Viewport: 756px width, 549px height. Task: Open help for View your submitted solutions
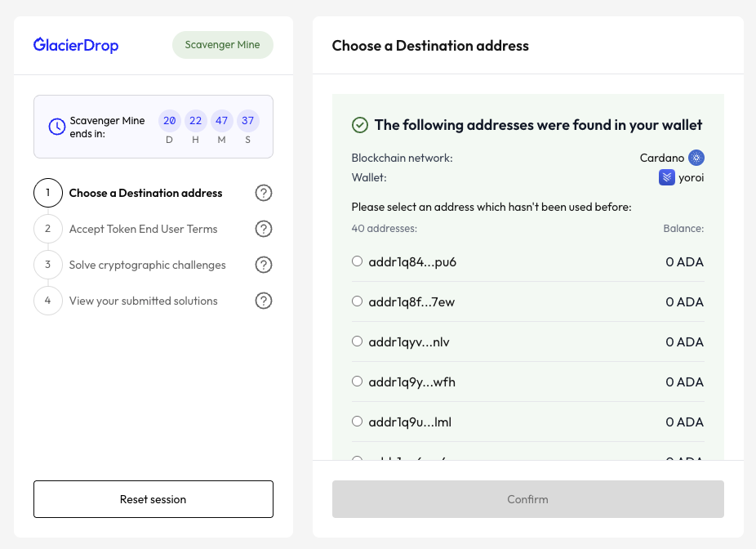tap(263, 301)
